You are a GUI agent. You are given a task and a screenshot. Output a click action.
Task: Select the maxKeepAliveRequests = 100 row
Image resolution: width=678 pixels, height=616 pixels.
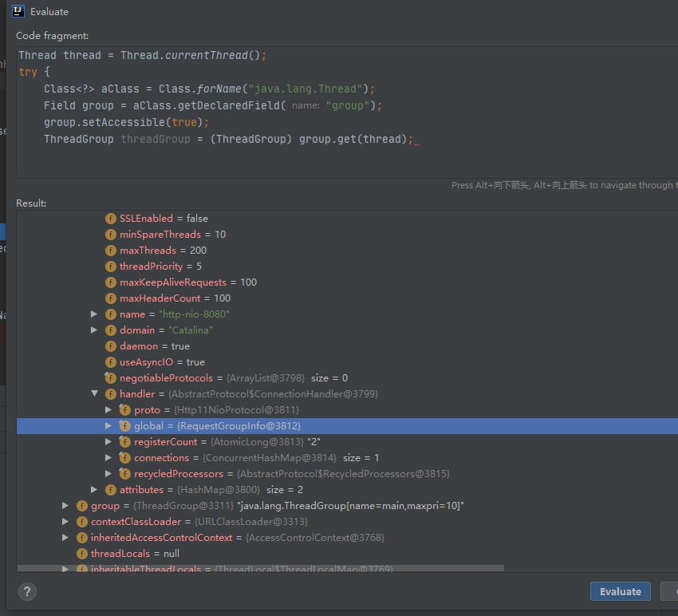coord(347,282)
